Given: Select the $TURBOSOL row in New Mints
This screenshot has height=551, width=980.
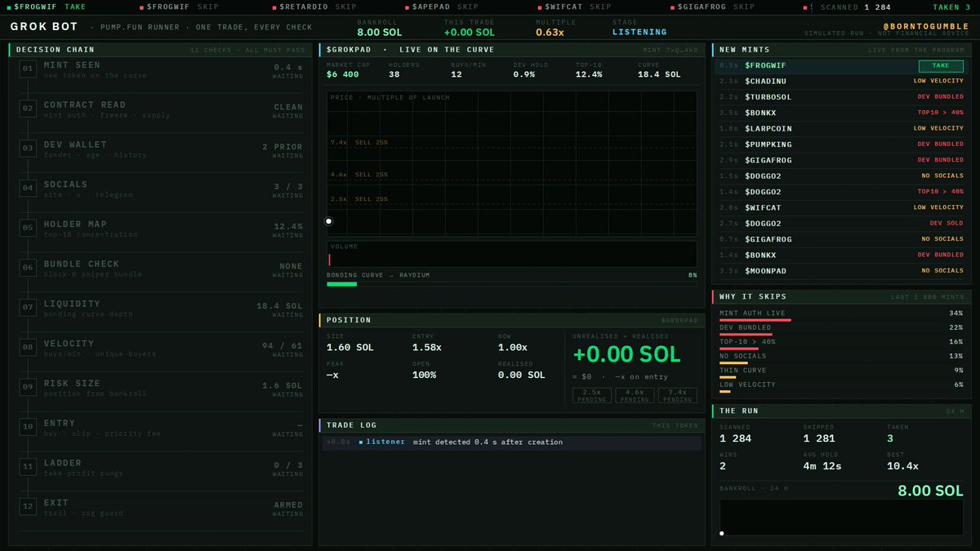Looking at the screenshot, I should (840, 97).
